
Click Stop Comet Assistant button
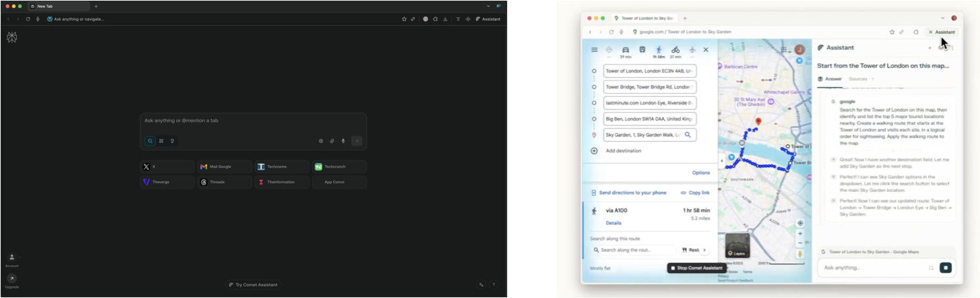tap(696, 268)
